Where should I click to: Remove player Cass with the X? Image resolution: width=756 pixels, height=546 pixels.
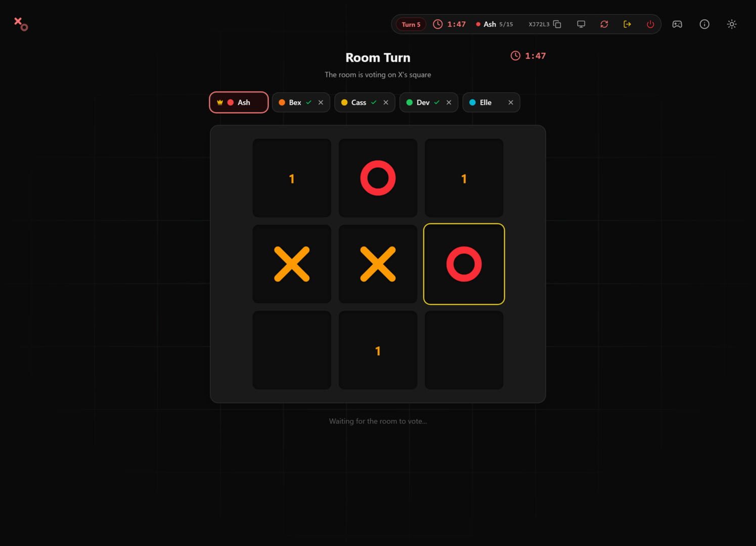pos(386,102)
